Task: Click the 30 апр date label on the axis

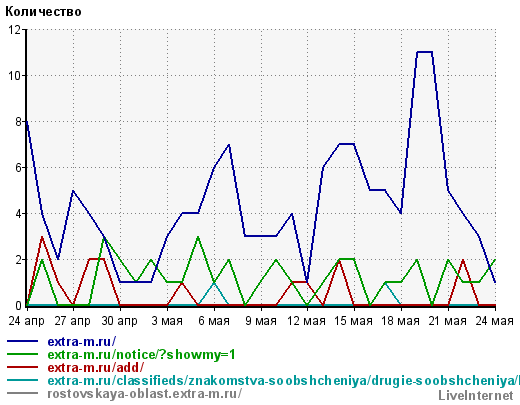Action: 119,321
